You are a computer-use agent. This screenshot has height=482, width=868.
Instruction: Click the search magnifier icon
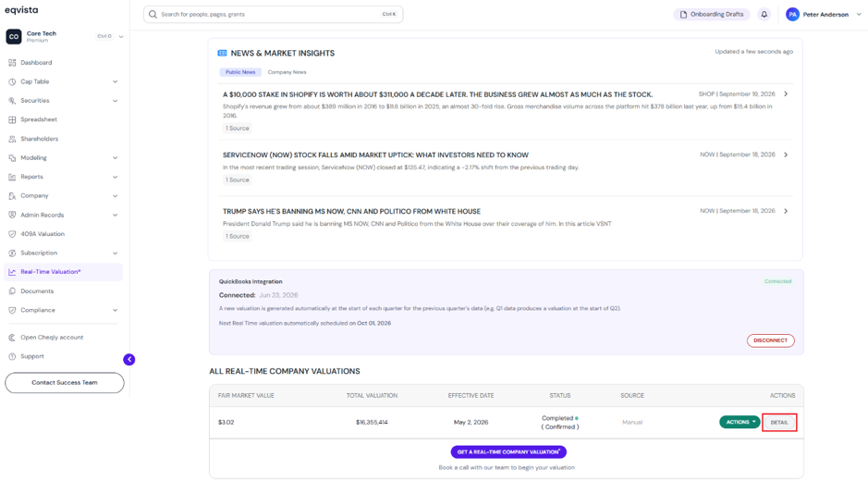[153, 15]
